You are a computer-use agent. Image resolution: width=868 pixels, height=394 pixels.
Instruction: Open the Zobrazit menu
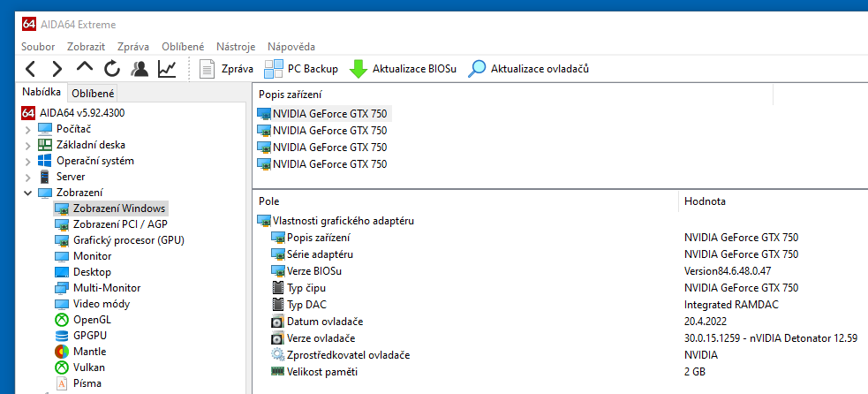tap(87, 47)
